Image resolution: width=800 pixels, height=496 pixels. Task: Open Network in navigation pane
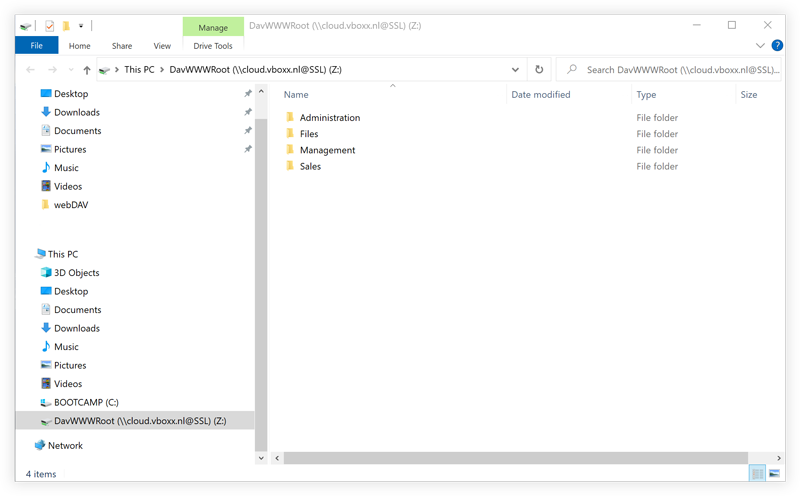[x=65, y=445]
